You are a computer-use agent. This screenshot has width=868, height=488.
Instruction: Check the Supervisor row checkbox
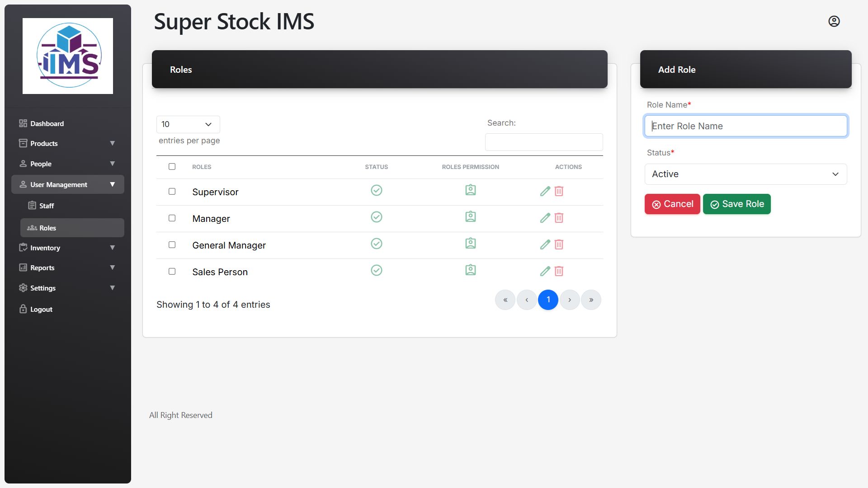(172, 192)
